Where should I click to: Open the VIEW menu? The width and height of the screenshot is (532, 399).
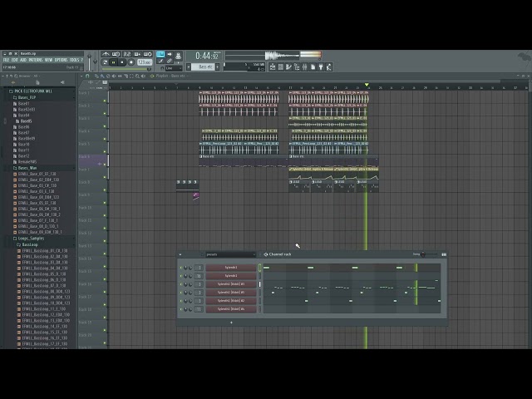[48, 60]
